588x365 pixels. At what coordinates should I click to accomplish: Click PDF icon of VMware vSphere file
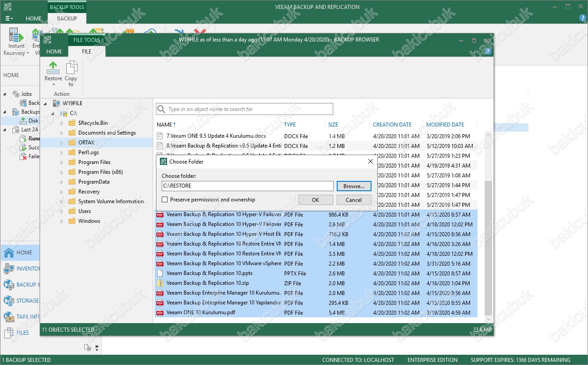tap(160, 263)
